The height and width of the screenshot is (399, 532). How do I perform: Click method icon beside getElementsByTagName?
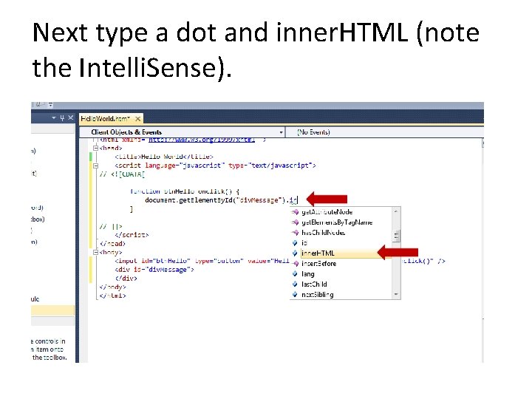(x=295, y=222)
